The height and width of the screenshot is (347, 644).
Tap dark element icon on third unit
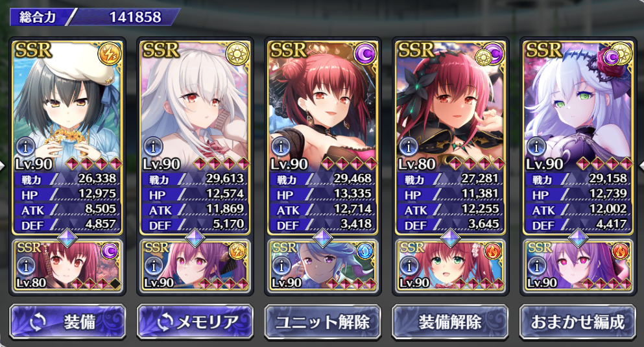click(x=364, y=54)
